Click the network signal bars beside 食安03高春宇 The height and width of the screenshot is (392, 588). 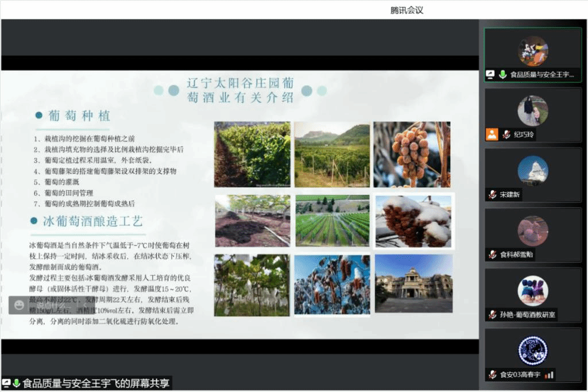click(x=550, y=375)
